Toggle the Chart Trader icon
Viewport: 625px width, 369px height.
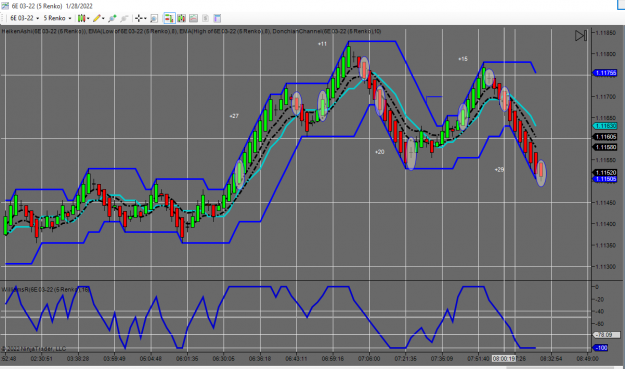(169, 18)
